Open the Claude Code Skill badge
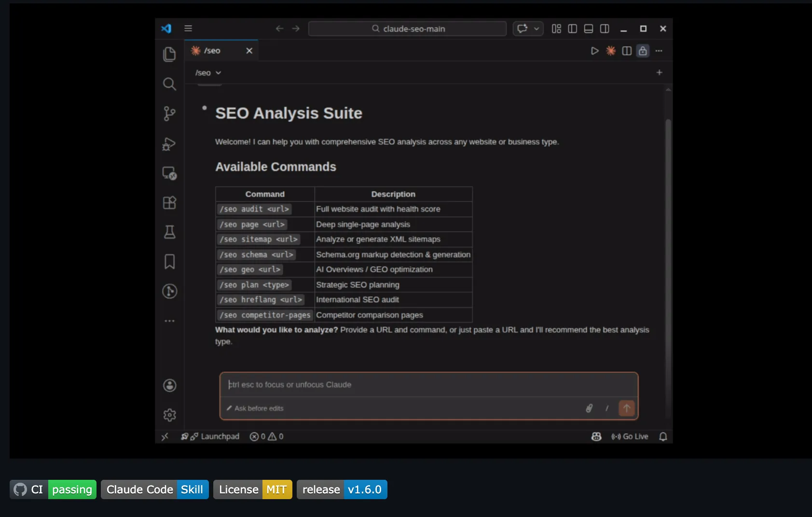 [155, 489]
